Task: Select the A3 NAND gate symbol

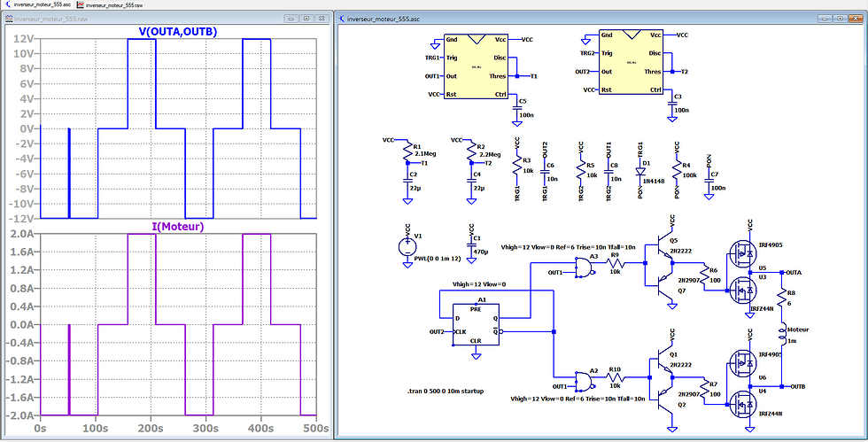Action: (584, 270)
